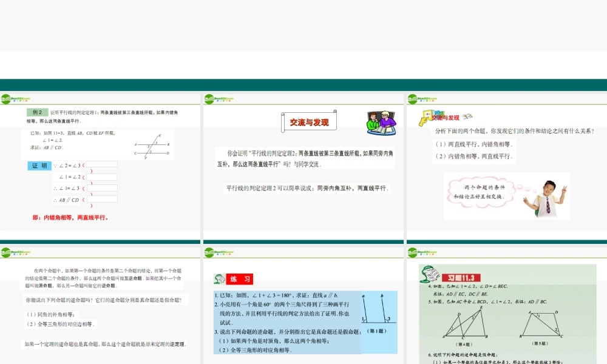Click the green 例2 label
This screenshot has width=607, height=364.
pyautogui.click(x=37, y=112)
